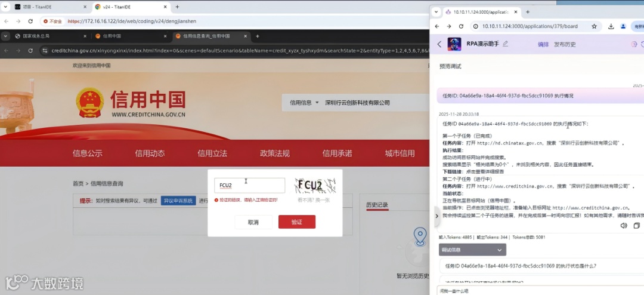644x295 pixels.
Task: Click the 不安全 security warning badge
Action: (52, 21)
